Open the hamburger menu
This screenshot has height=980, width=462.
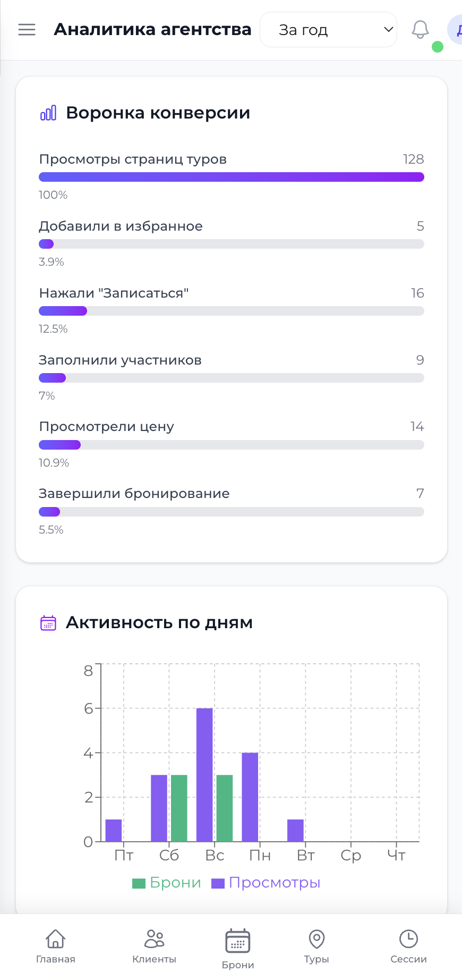click(27, 30)
